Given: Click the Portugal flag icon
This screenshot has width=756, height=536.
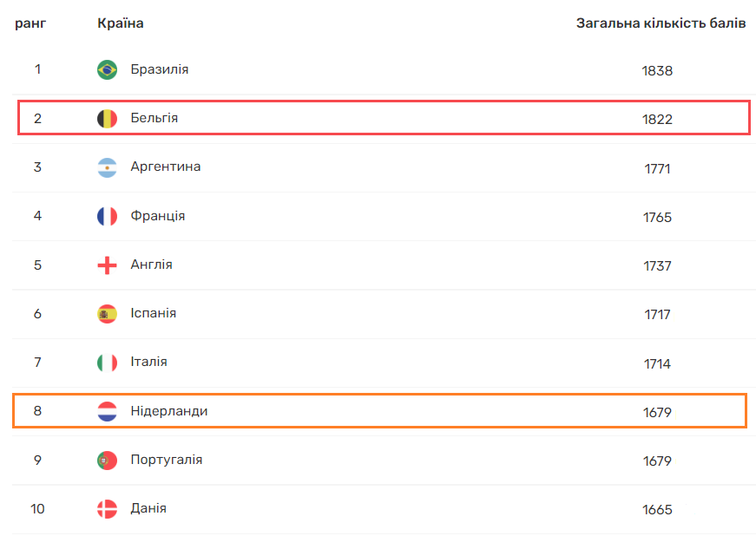Looking at the screenshot, I should pos(107,461).
